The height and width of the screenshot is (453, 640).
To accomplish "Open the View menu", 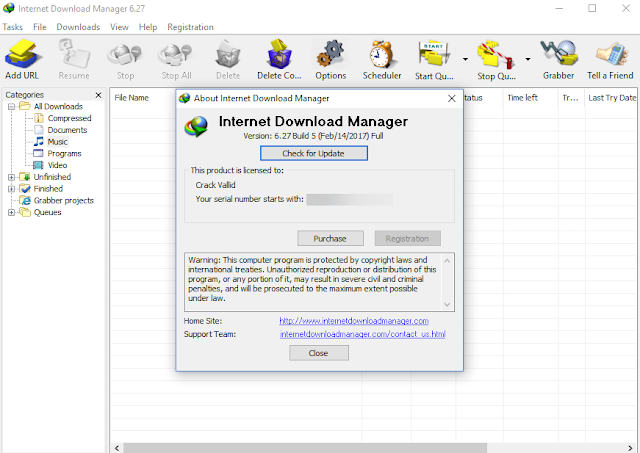I will pyautogui.click(x=119, y=27).
